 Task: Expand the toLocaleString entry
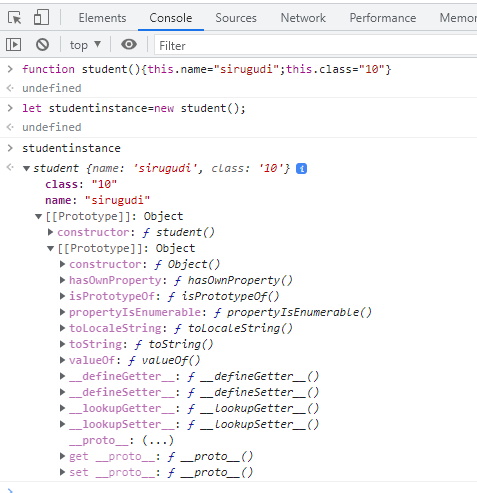click(x=62, y=328)
